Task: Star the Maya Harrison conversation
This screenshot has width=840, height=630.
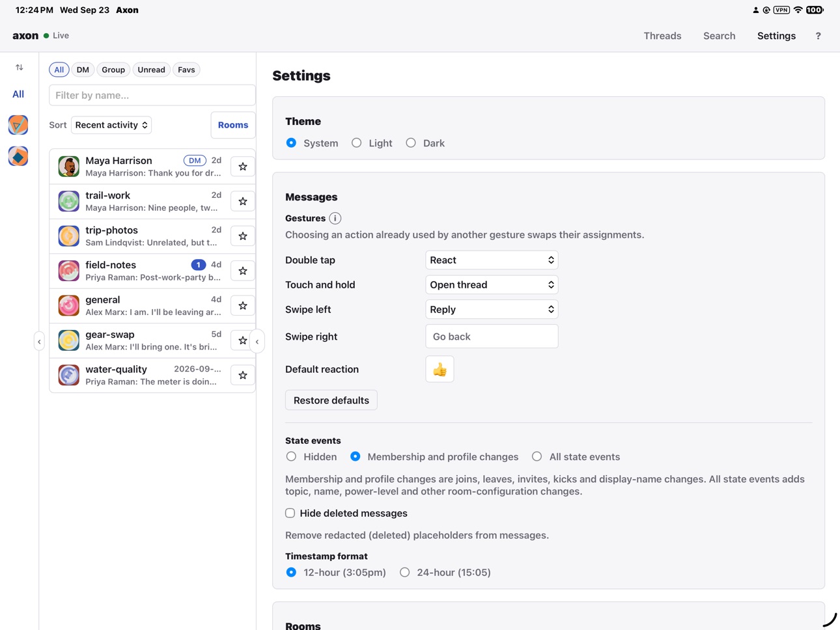Action: click(243, 167)
